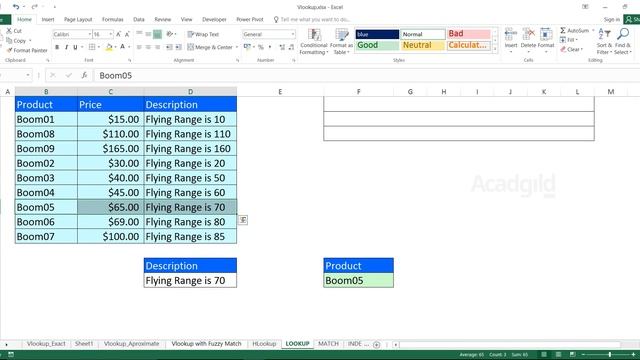Viewport: 640px width, 360px height.
Task: Toggle Underline formatting
Action: [x=75, y=47]
